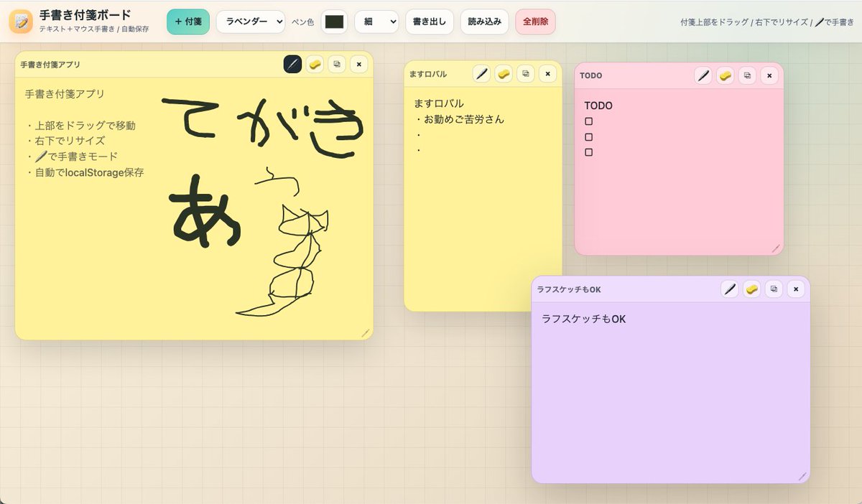Click the 読み込み import button
The width and height of the screenshot is (862, 504).
point(485,22)
